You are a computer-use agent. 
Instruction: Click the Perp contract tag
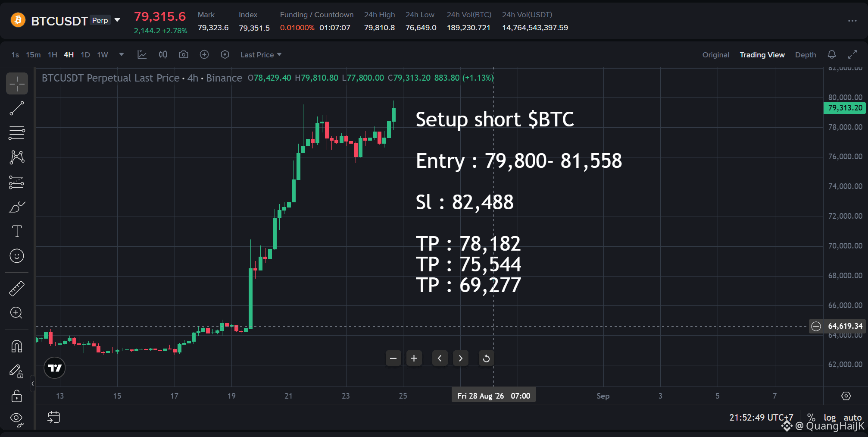tap(100, 20)
